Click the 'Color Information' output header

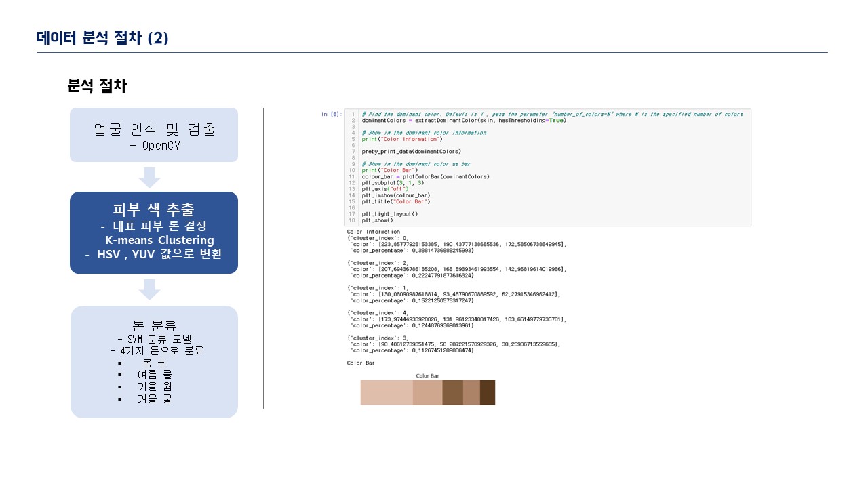coord(374,232)
